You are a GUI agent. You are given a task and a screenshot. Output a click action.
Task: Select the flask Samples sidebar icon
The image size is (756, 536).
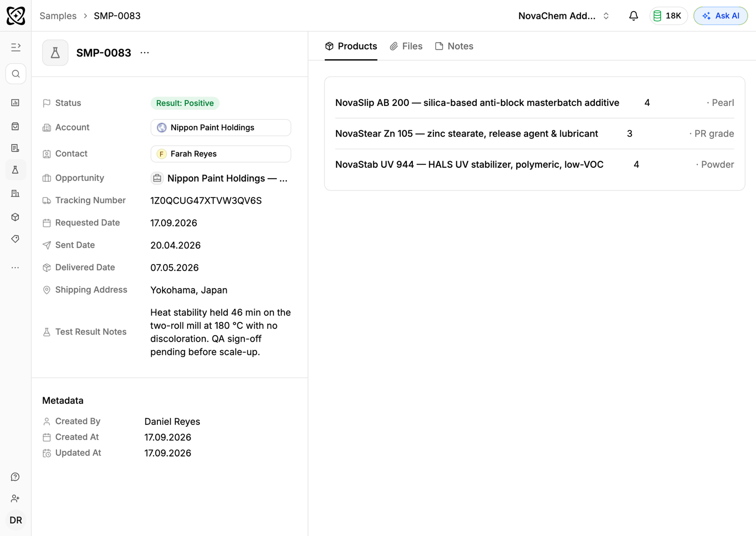tap(16, 170)
